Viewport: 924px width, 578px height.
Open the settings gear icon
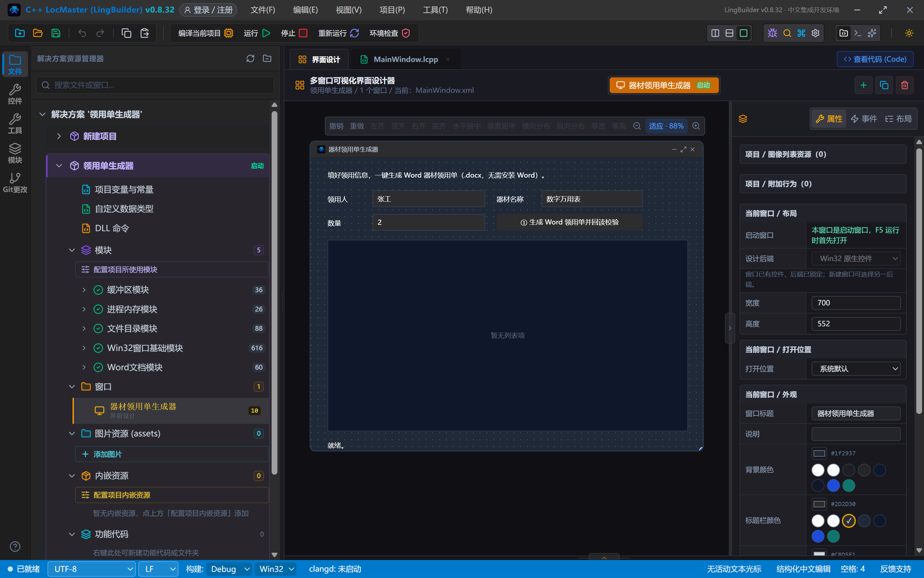[815, 33]
